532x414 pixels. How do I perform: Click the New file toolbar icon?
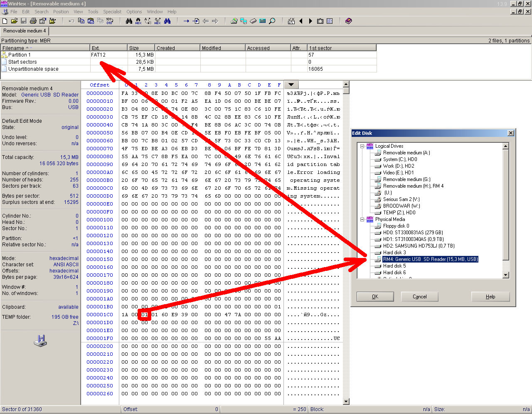tap(5, 21)
